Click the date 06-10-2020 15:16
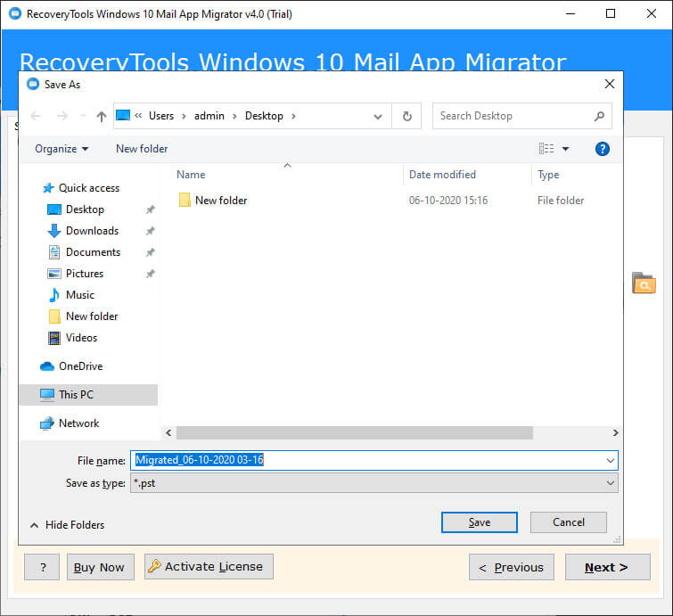673x616 pixels. [x=448, y=201]
